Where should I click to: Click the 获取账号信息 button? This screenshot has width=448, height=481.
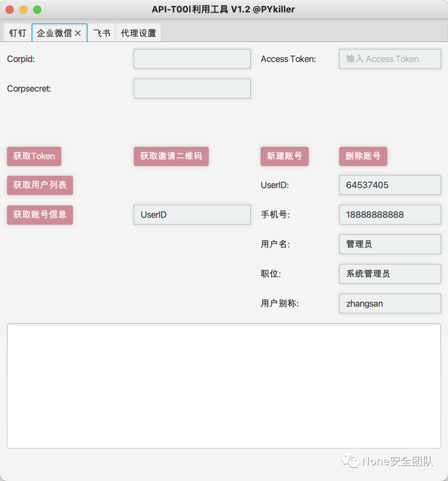tap(40, 215)
